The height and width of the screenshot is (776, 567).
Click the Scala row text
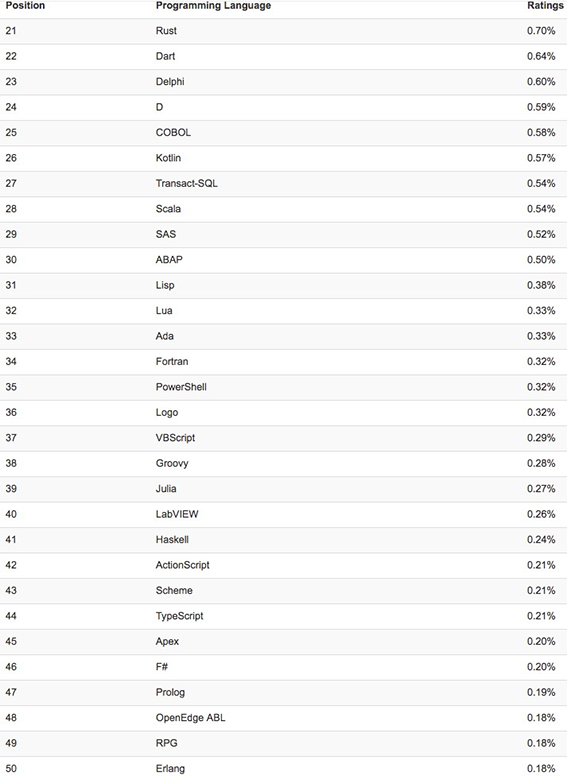coord(168,209)
